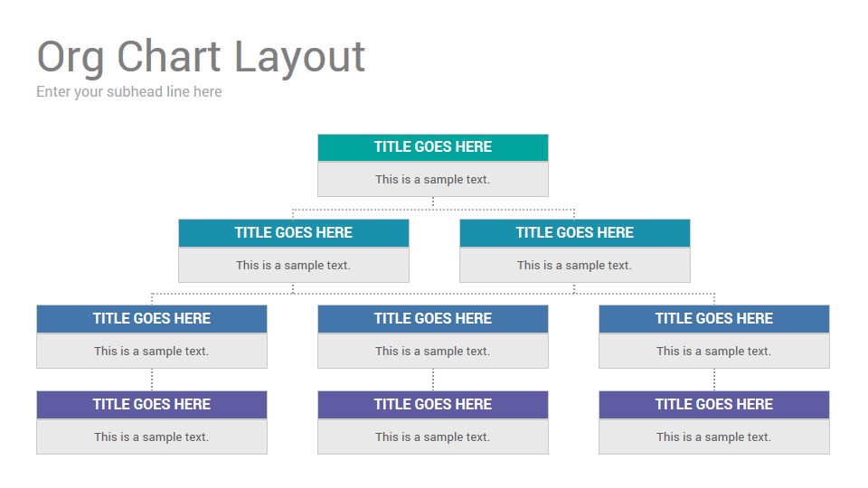This screenshot has width=868, height=488.
Task: Select the top-level sample text box
Action: (x=433, y=179)
